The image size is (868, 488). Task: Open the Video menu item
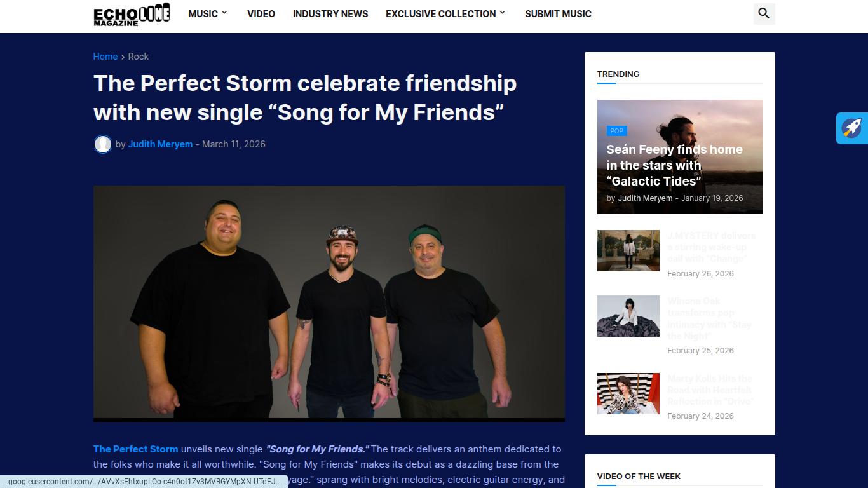coord(261,14)
